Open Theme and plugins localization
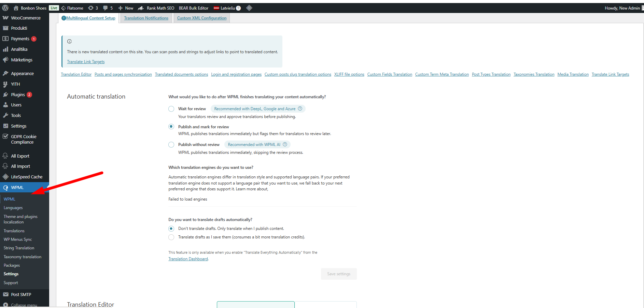The height and width of the screenshot is (308, 644). click(x=20, y=219)
